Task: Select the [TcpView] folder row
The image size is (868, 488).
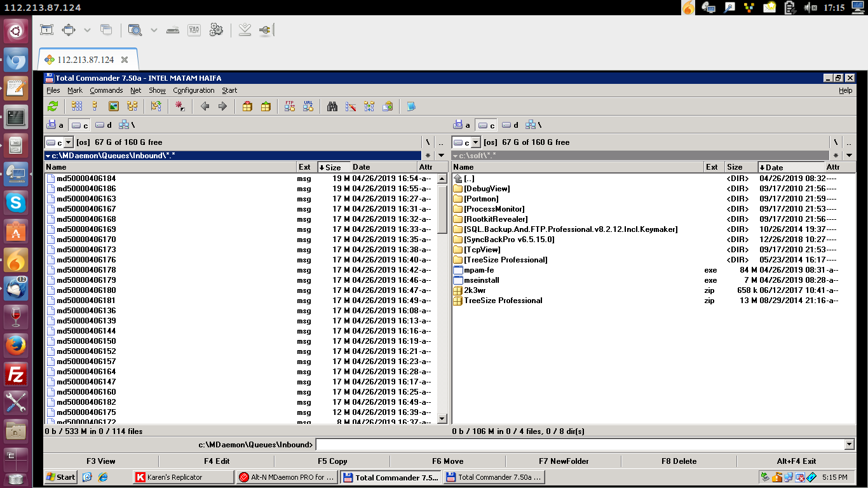Action: [653, 250]
